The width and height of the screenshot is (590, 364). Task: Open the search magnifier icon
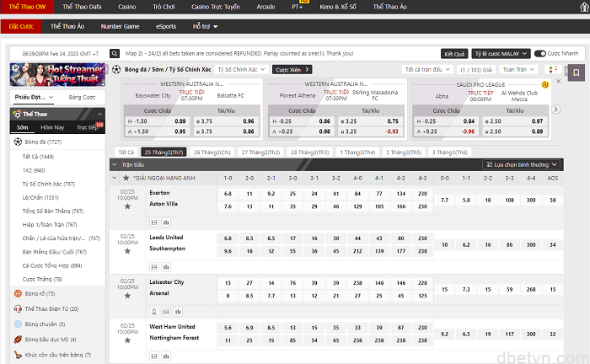(x=115, y=54)
